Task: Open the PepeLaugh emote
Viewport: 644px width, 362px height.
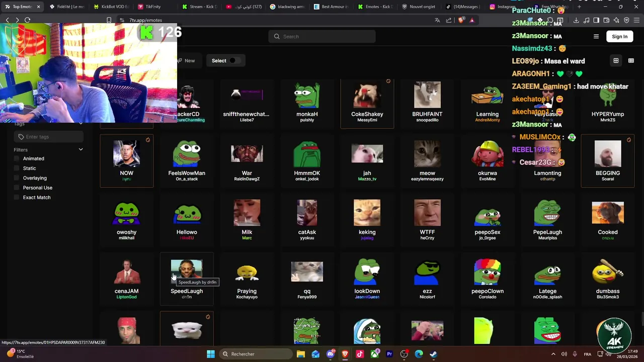Action: (x=547, y=220)
